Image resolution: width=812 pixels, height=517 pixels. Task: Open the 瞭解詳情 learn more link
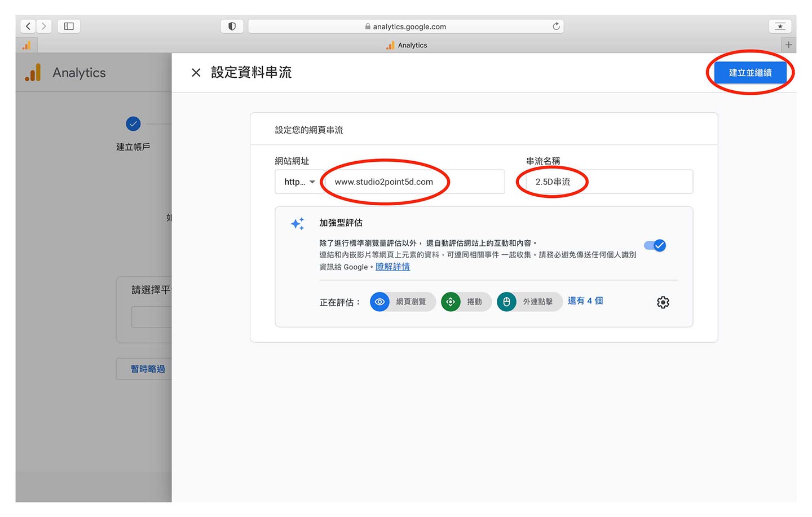pyautogui.click(x=392, y=267)
